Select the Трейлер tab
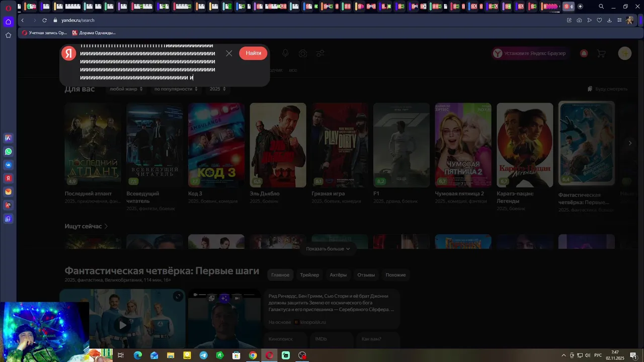This screenshot has height=362, width=644. coord(309,275)
